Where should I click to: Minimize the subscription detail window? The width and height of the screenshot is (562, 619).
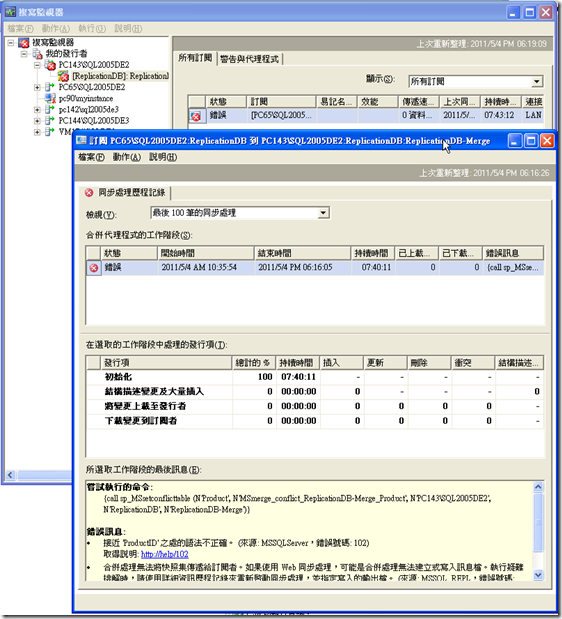(x=514, y=141)
